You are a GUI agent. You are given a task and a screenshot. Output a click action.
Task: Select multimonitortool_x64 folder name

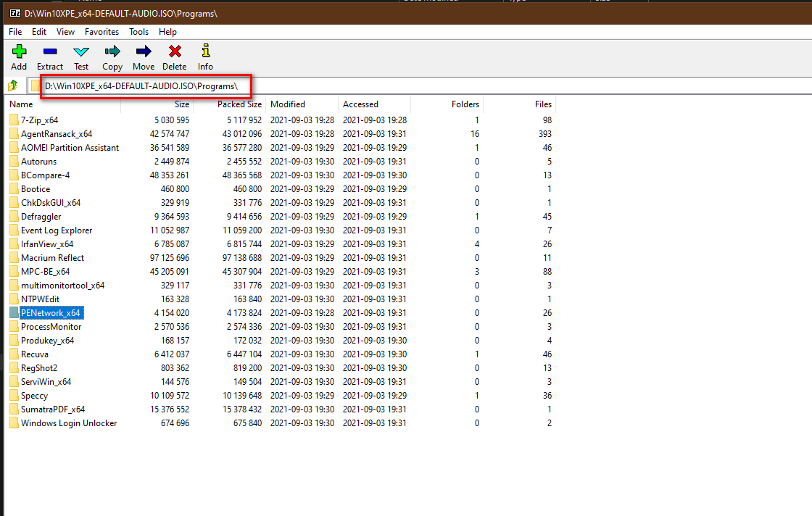(62, 286)
